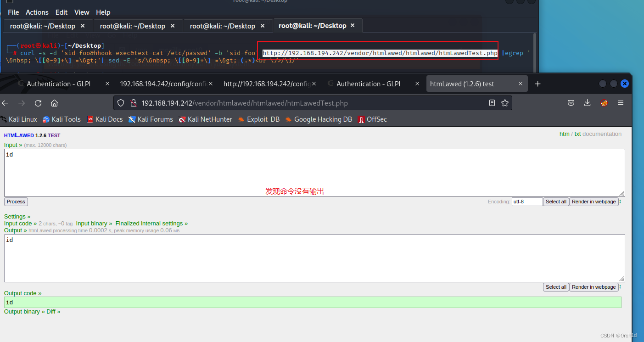Collapse the Output » section

16,230
